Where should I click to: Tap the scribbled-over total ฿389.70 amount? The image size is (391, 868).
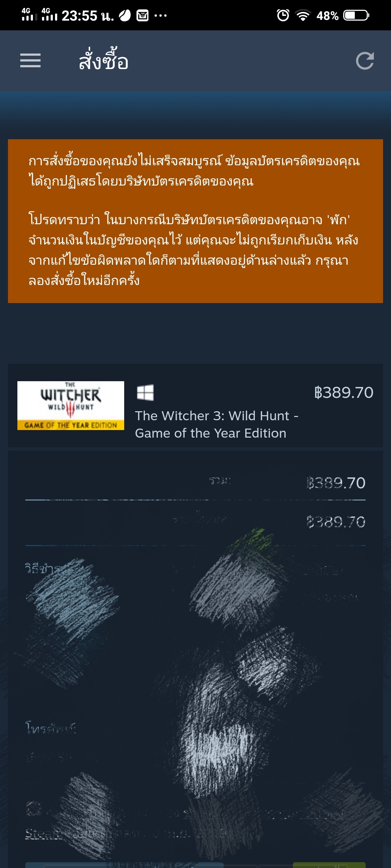pyautogui.click(x=336, y=522)
